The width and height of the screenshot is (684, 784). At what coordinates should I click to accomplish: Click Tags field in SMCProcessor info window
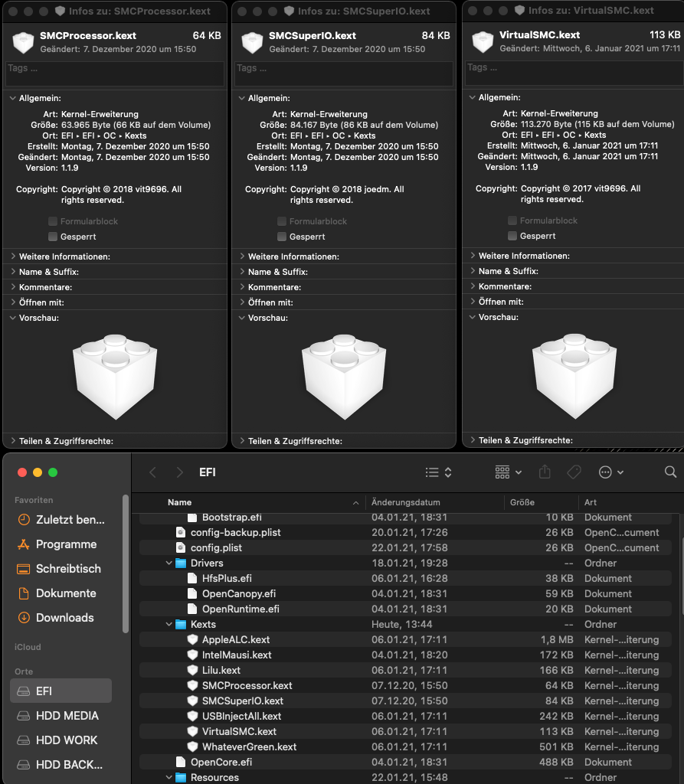tap(115, 74)
